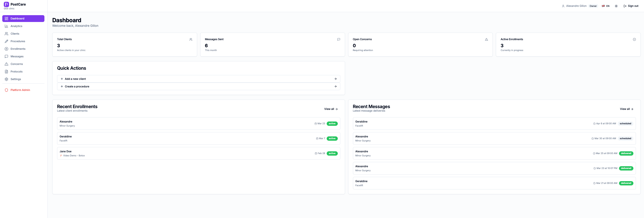Click the Concerns warning triangle icon in sidebar
This screenshot has height=218, width=644.
tap(7, 64)
